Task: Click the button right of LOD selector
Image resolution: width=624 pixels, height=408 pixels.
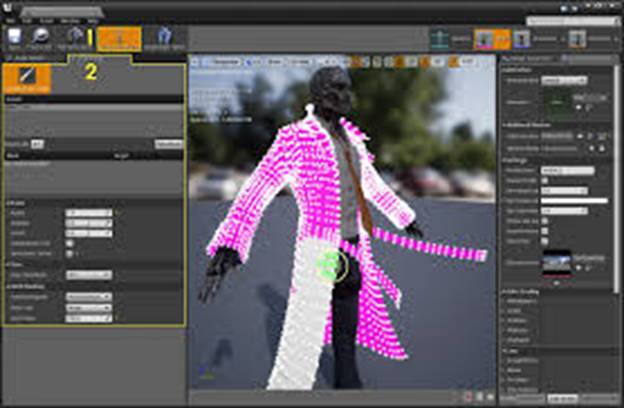Action: point(169,144)
